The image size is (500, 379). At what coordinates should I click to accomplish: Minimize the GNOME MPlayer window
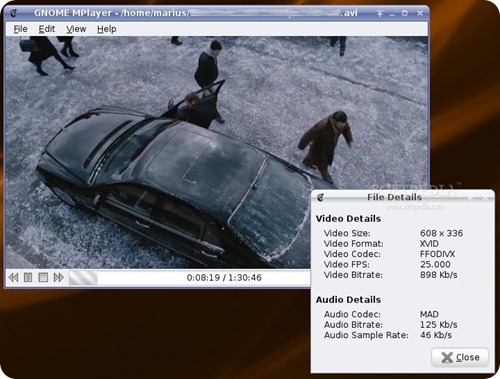coord(392,14)
